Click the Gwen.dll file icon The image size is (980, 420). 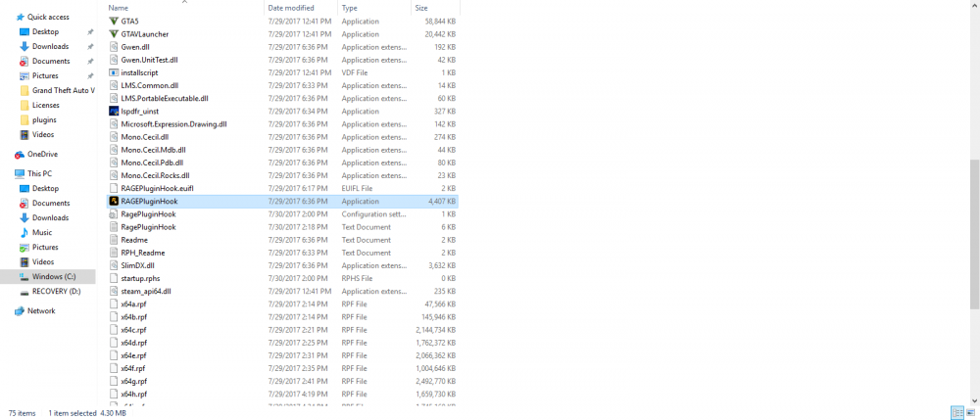click(113, 47)
